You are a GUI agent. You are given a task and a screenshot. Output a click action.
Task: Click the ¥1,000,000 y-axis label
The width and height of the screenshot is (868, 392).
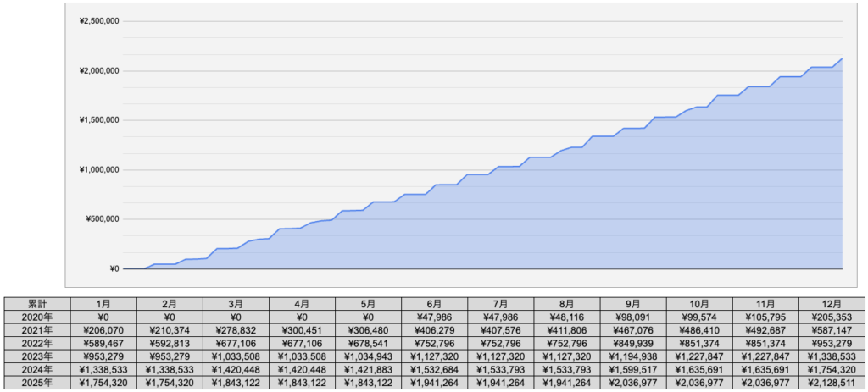point(98,169)
